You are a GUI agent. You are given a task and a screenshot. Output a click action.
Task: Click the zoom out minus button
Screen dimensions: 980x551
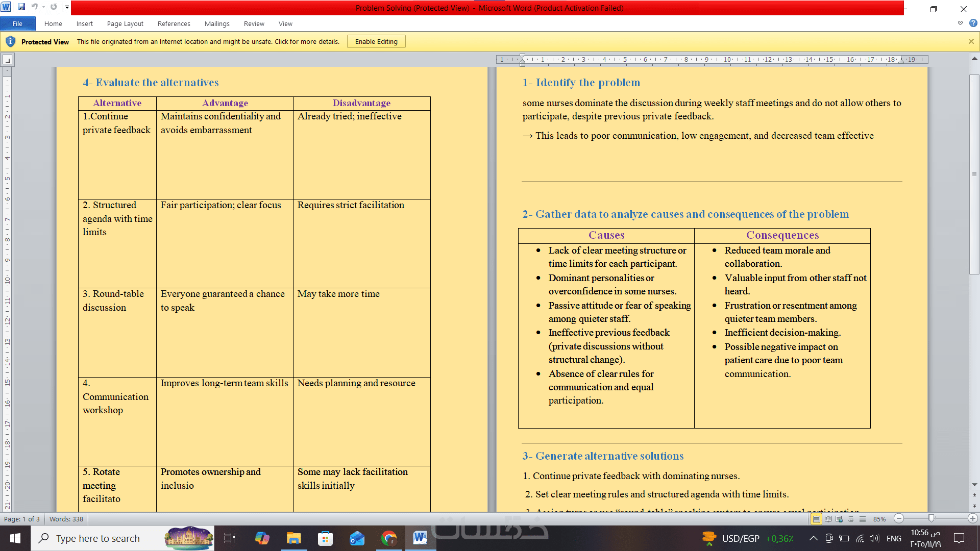pos(899,518)
